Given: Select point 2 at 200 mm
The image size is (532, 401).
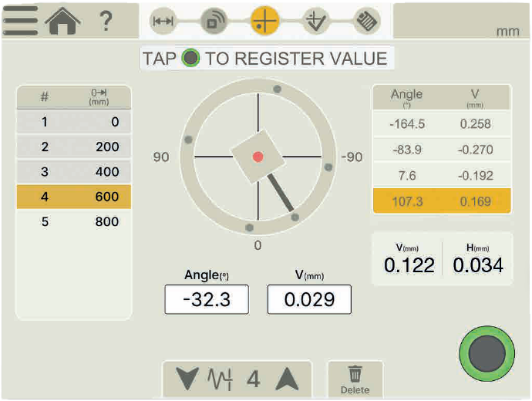Looking at the screenshot, I should click(74, 147).
